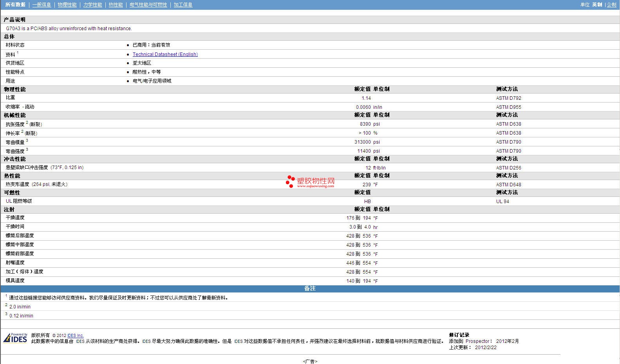This screenshot has height=364, width=620.
Task: Click the 弯曲模量 footnote 3 superscript
Action: pyautogui.click(x=27, y=141)
